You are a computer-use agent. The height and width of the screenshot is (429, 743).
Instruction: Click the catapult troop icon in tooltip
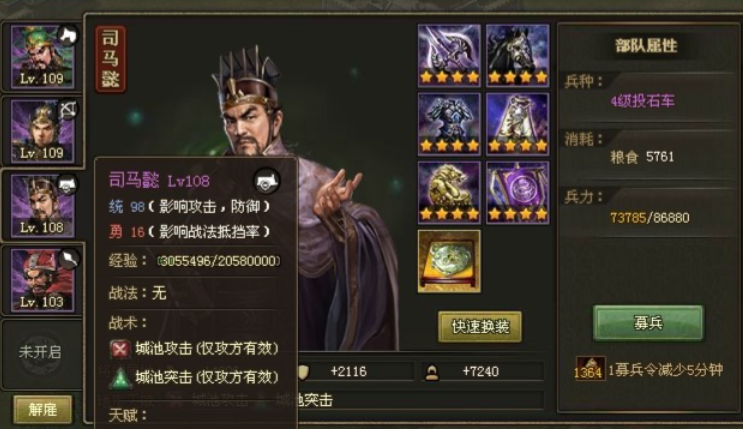[267, 181]
